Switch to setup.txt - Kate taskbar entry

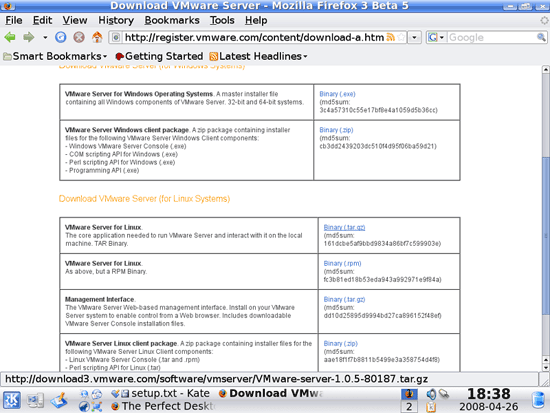160,394
